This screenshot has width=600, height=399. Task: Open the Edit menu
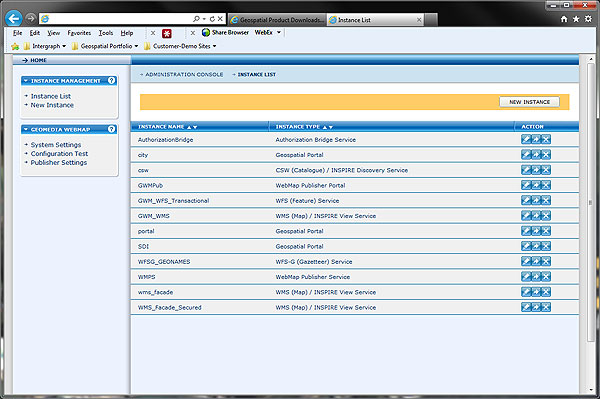pyautogui.click(x=35, y=33)
